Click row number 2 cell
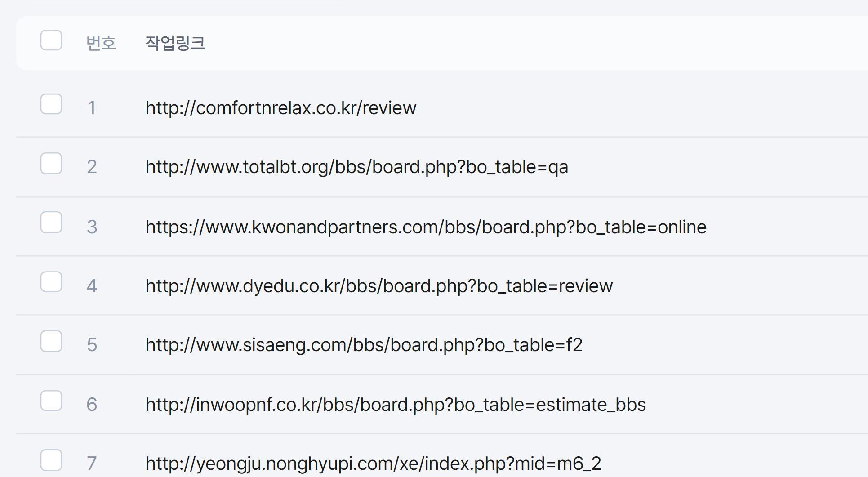The height and width of the screenshot is (477, 868). pos(92,167)
